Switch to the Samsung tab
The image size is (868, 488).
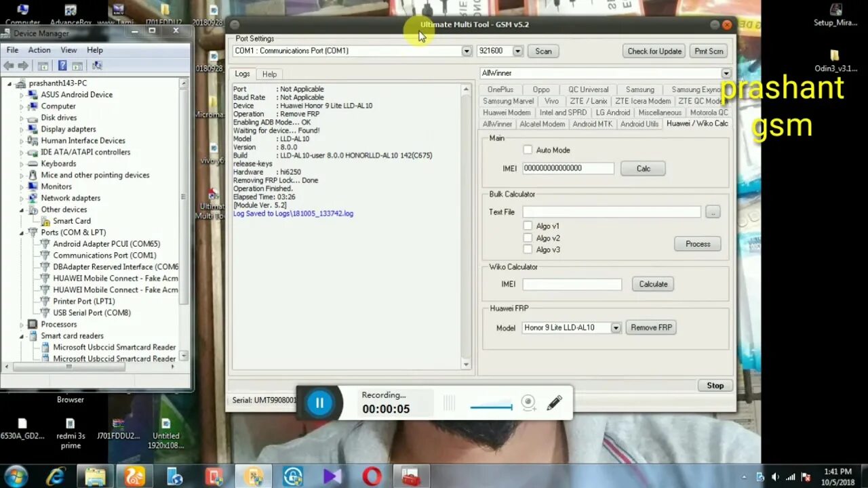point(640,89)
